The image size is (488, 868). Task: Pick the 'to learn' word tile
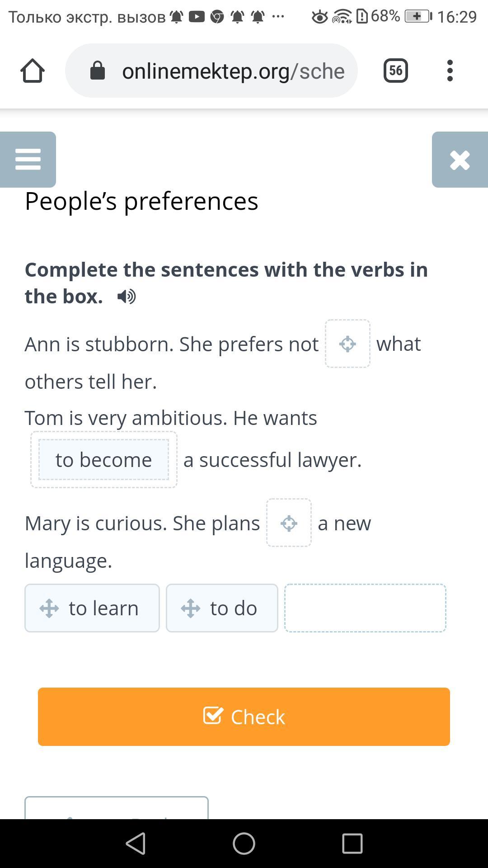92,608
